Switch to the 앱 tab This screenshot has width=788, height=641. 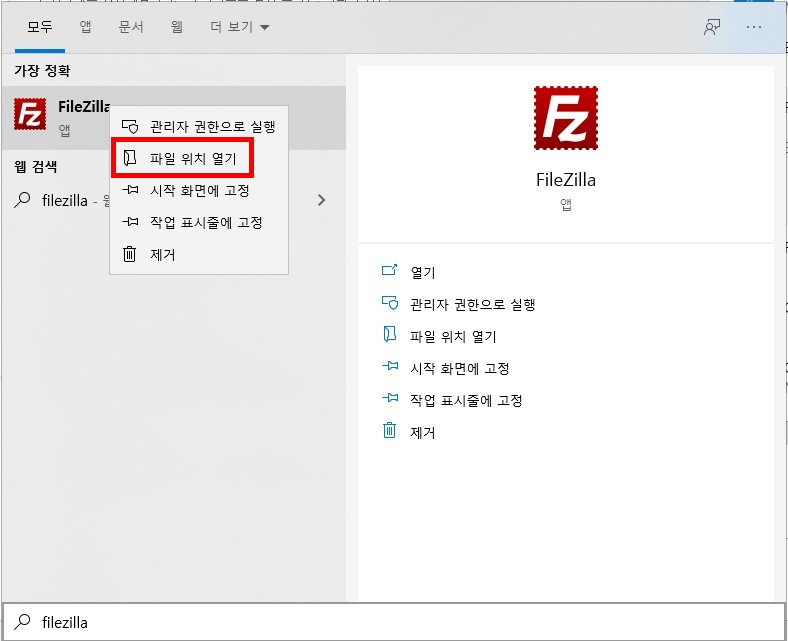coord(85,27)
